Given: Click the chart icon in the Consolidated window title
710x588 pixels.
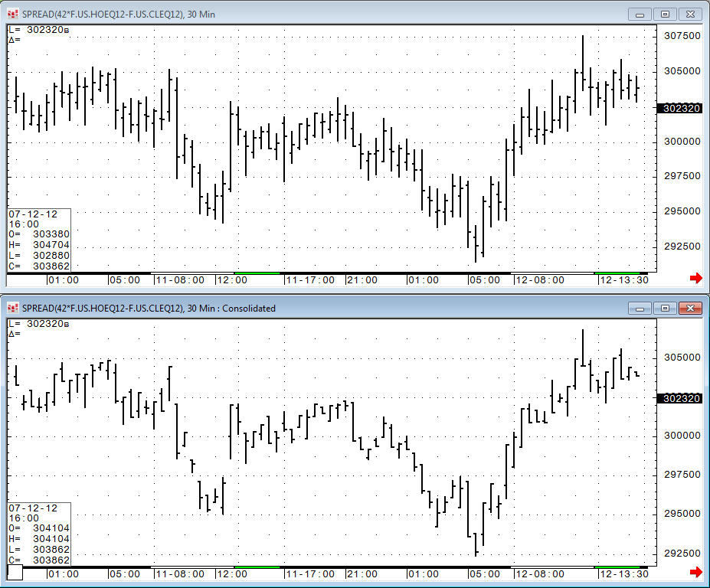Looking at the screenshot, I should [12, 308].
